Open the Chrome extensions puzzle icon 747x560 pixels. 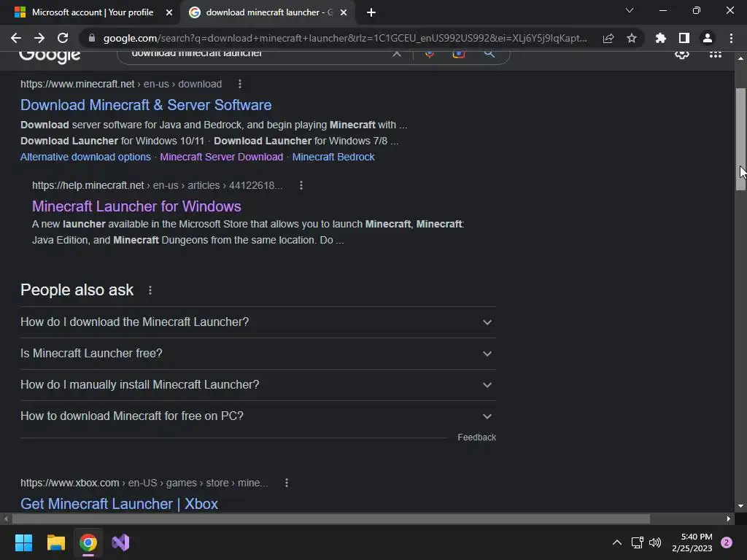tap(661, 38)
